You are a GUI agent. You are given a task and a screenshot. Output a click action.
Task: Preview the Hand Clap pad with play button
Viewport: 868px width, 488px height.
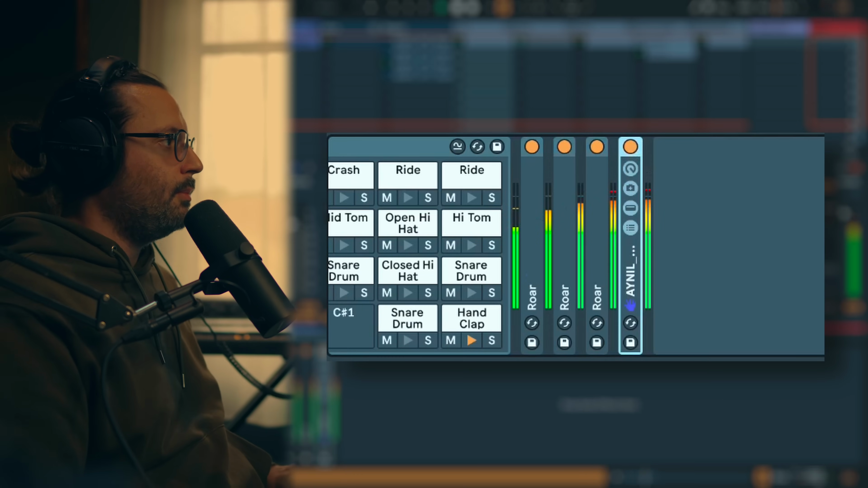(471, 340)
